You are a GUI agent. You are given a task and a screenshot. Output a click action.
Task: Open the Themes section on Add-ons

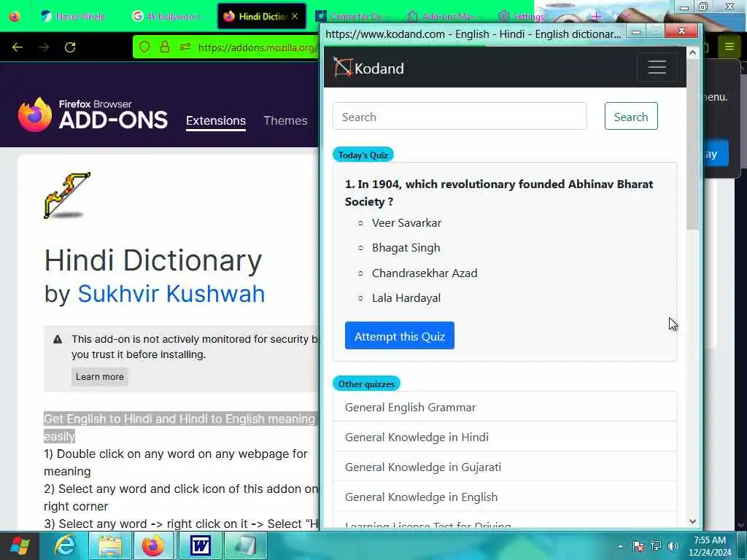point(285,120)
